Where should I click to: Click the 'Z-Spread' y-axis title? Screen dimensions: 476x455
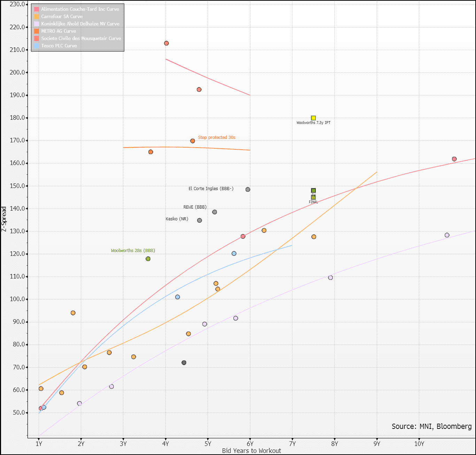pyautogui.click(x=4, y=219)
